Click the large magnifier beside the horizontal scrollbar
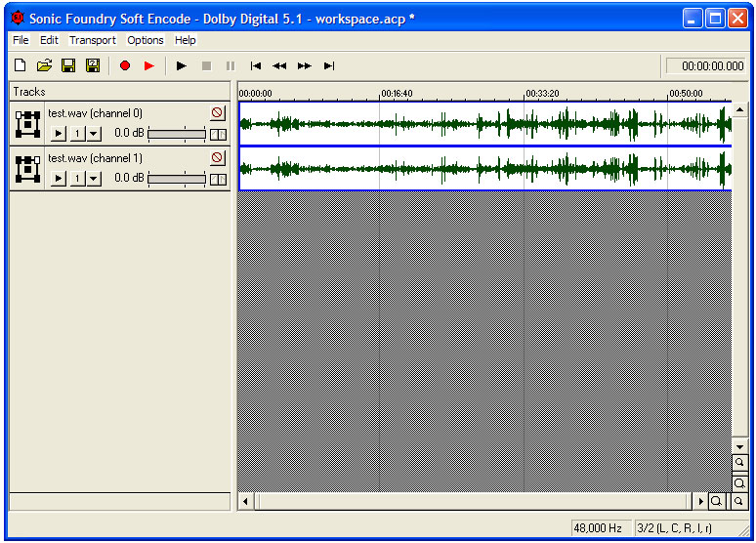The height and width of the screenshot is (543, 756). coord(717,502)
